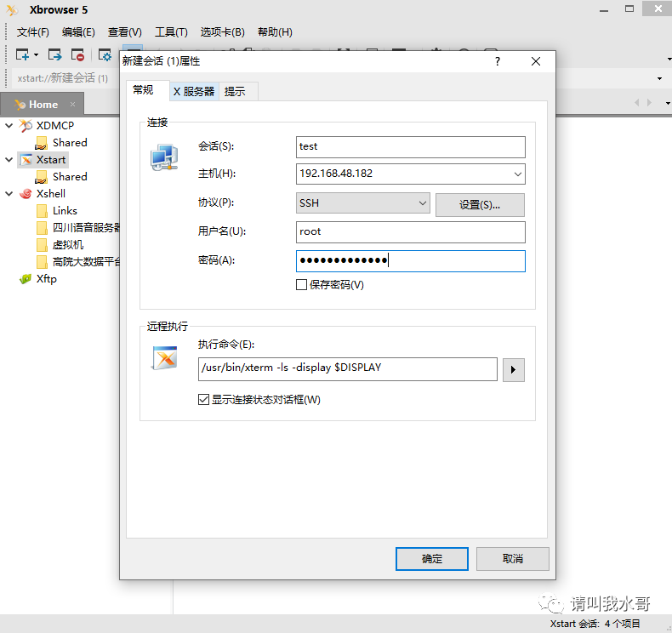
Task: Select the Shared folder icon under XDMCP
Action: pos(41,143)
